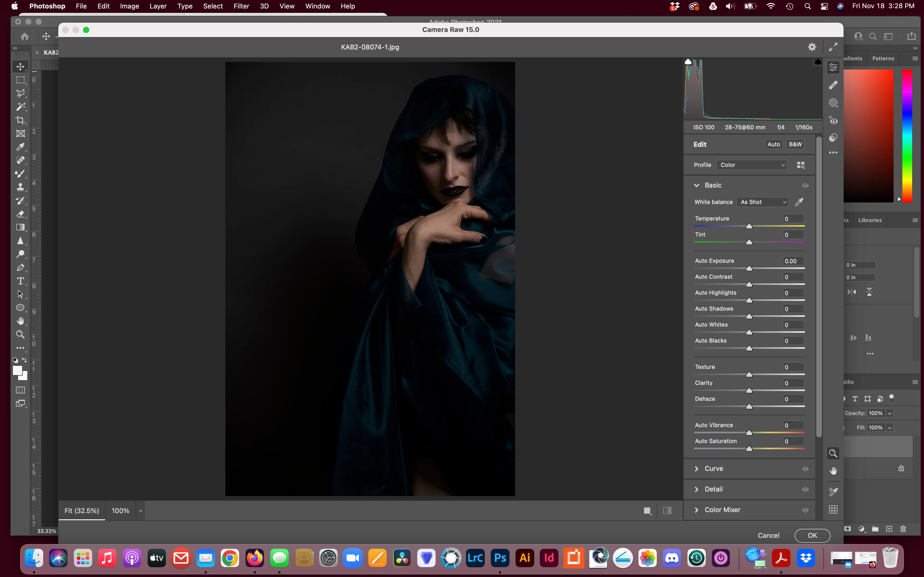Click the Cancel button
This screenshot has height=577, width=924.
click(x=768, y=536)
